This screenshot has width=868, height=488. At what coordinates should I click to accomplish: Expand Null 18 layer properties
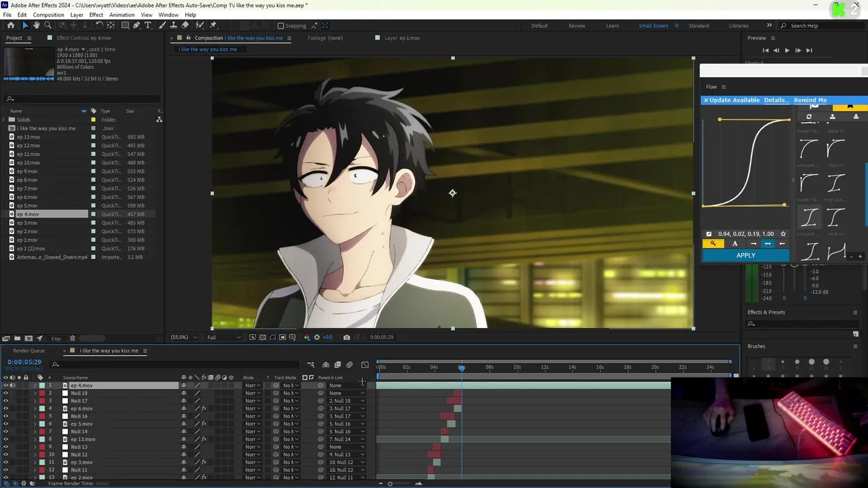pos(35,393)
